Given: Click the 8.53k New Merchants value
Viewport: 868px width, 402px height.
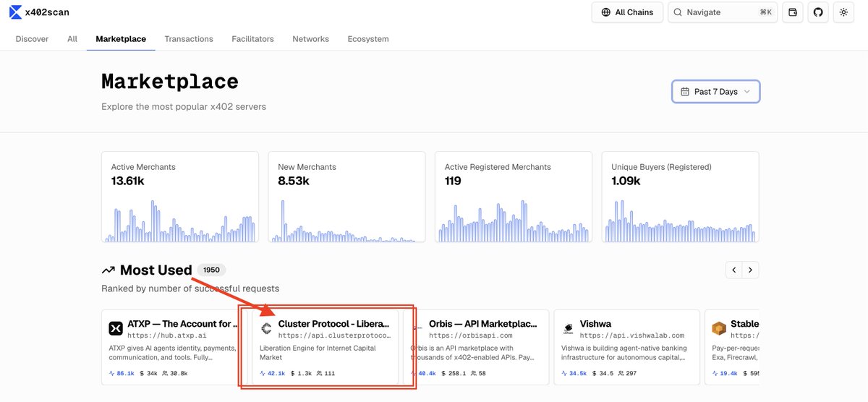Looking at the screenshot, I should click(294, 181).
